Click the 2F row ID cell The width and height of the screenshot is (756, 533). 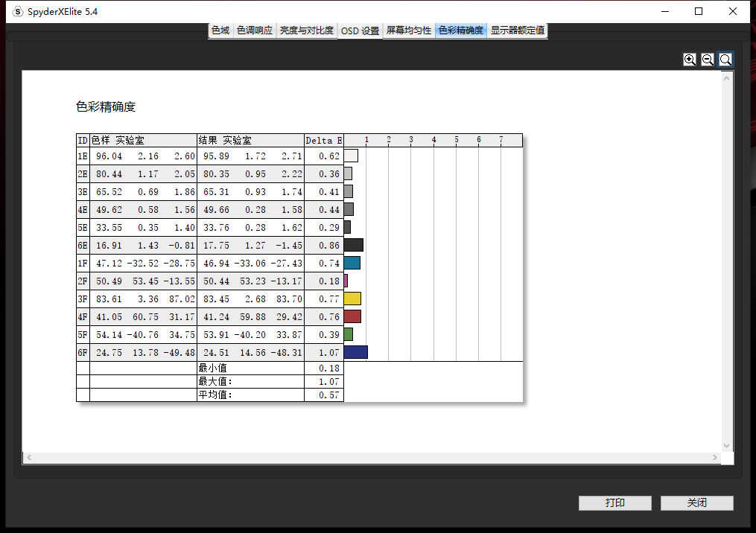[83, 281]
